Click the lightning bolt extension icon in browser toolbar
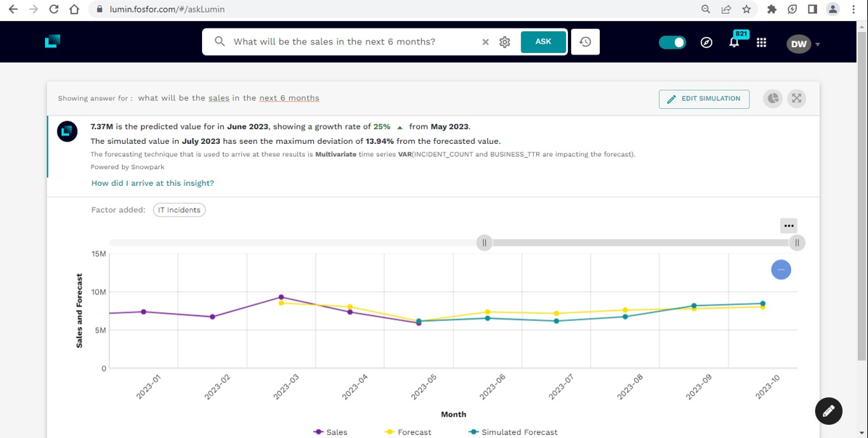 click(x=792, y=9)
